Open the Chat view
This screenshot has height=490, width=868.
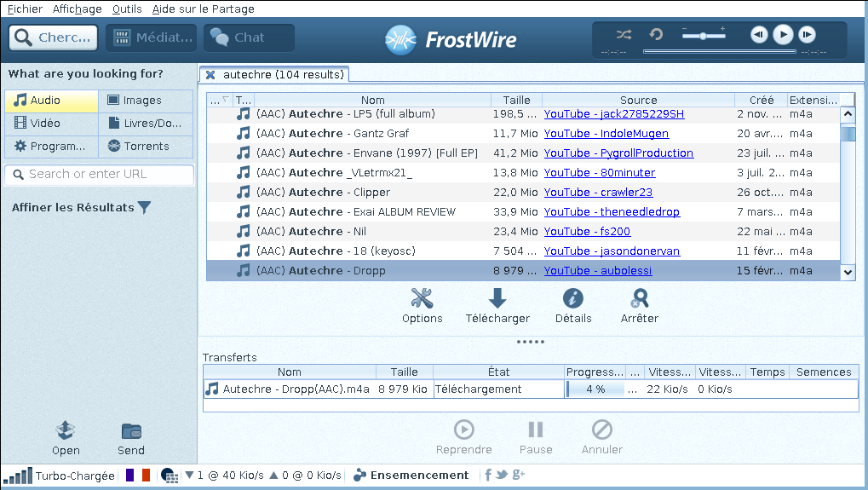tap(249, 37)
